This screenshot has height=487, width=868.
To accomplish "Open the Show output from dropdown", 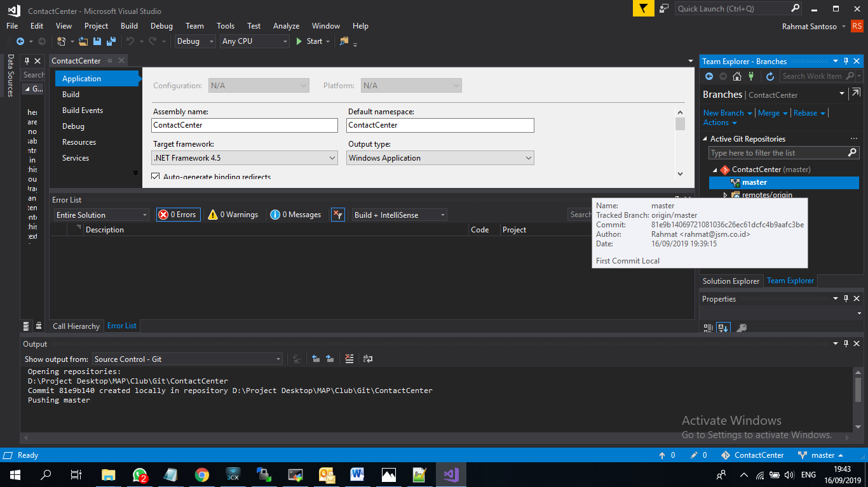I will point(187,359).
